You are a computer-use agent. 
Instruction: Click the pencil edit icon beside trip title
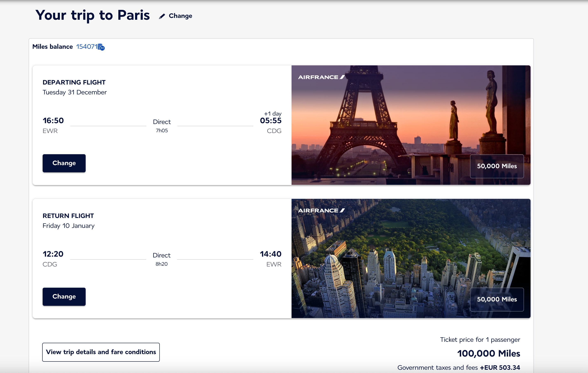click(x=162, y=16)
